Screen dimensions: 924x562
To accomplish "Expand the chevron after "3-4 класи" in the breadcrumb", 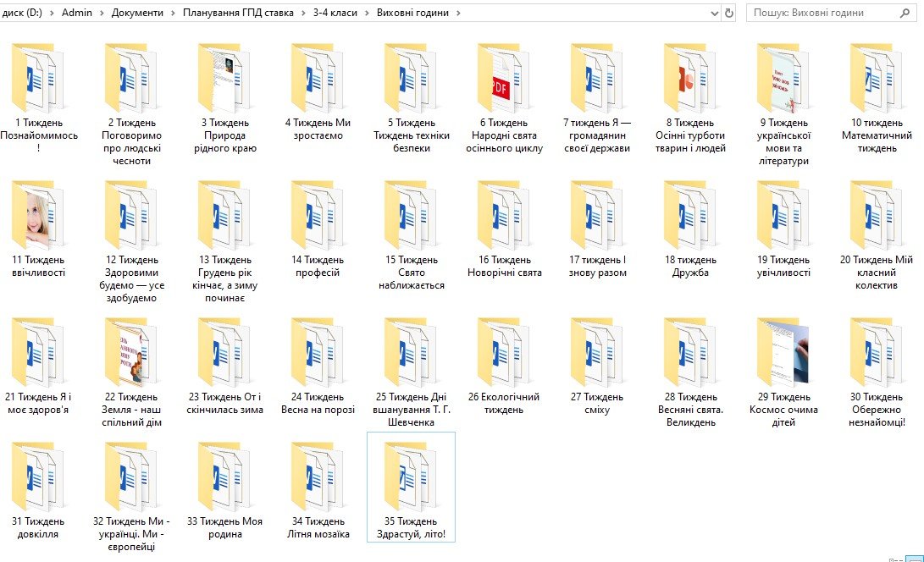I will point(366,14).
